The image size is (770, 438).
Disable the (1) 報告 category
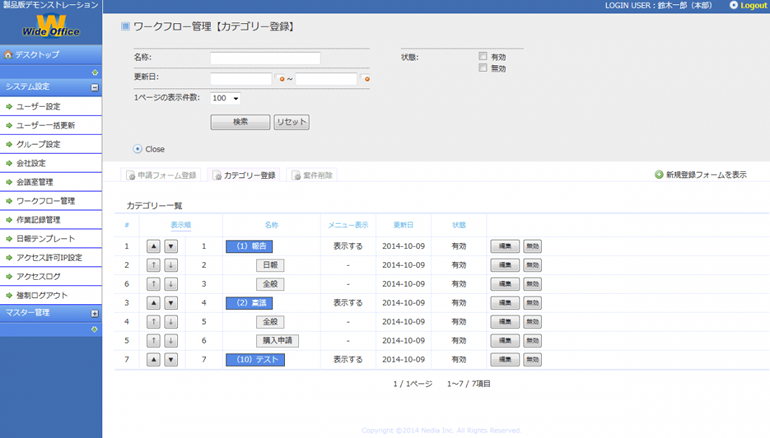coord(532,246)
